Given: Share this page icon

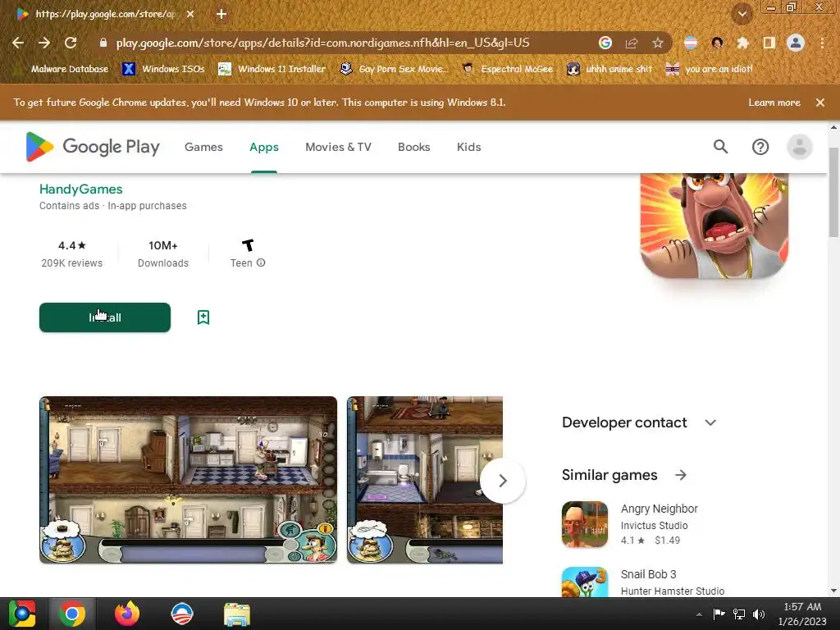Looking at the screenshot, I should click(632, 43).
